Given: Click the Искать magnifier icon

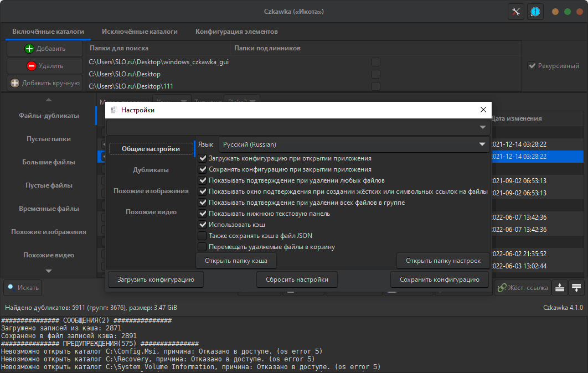Looking at the screenshot, I should click(11, 288).
